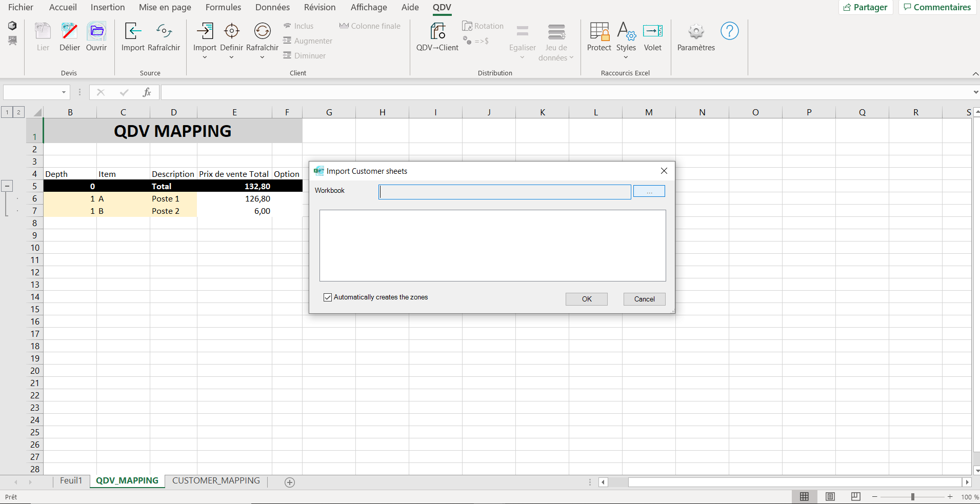Click the QDV→Client icon
Image resolution: width=980 pixels, height=504 pixels.
[x=437, y=31]
